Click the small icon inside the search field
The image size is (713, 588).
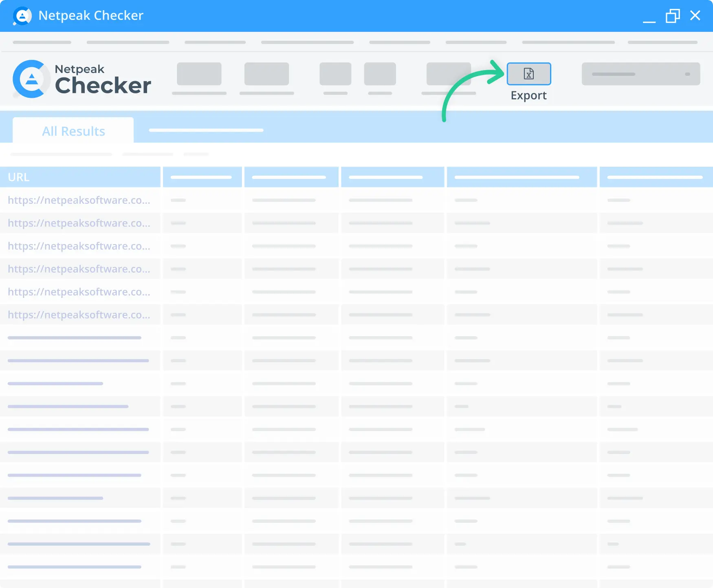687,74
